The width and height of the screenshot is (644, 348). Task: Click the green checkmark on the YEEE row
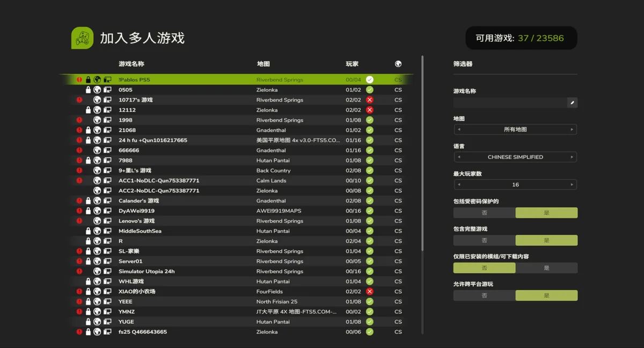(x=369, y=302)
